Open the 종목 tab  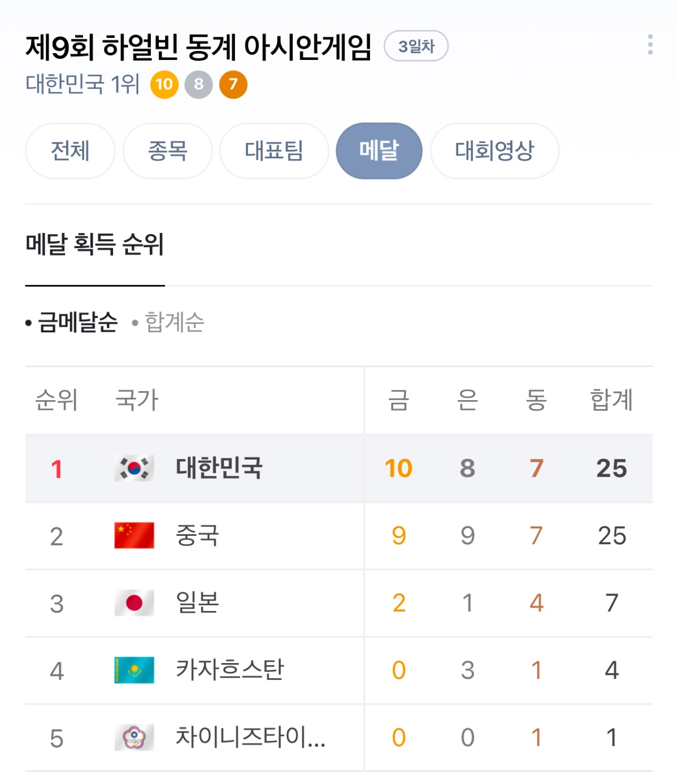tap(167, 151)
